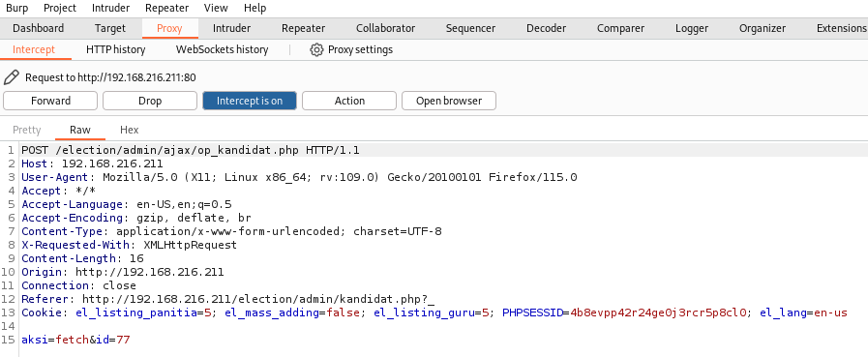868x357 pixels.
Task: Open the Decoder tab
Action: click(x=546, y=28)
